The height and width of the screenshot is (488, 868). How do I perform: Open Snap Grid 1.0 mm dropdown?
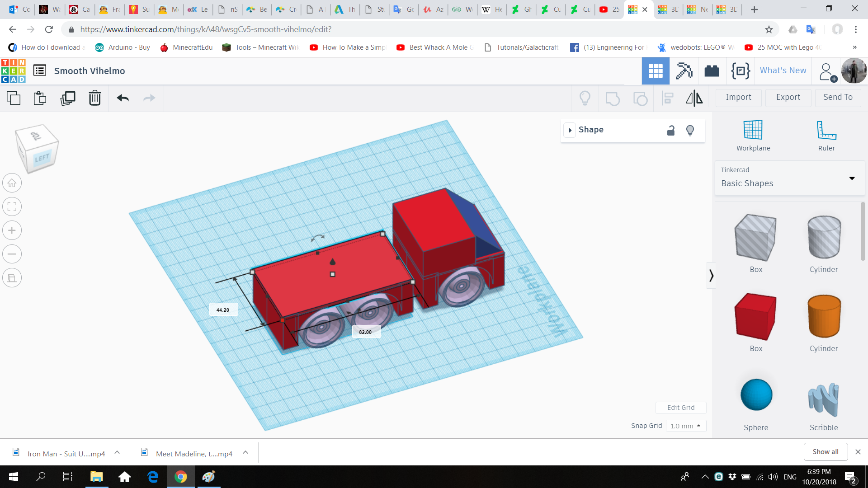(x=685, y=426)
